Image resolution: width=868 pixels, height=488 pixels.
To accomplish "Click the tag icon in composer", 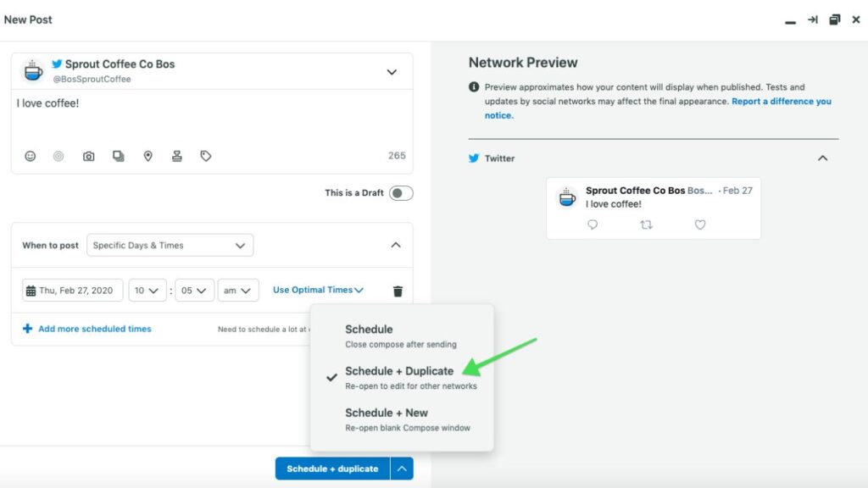I will click(x=205, y=157).
